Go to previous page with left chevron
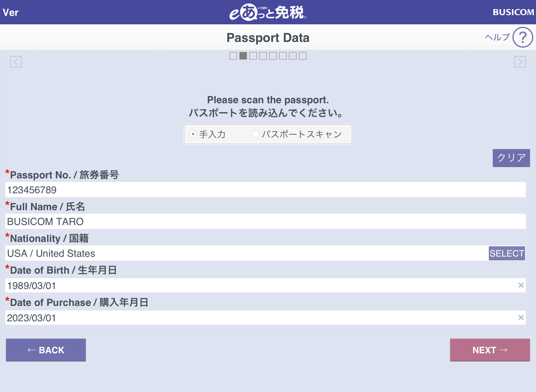This screenshot has height=392, width=536. point(16,62)
